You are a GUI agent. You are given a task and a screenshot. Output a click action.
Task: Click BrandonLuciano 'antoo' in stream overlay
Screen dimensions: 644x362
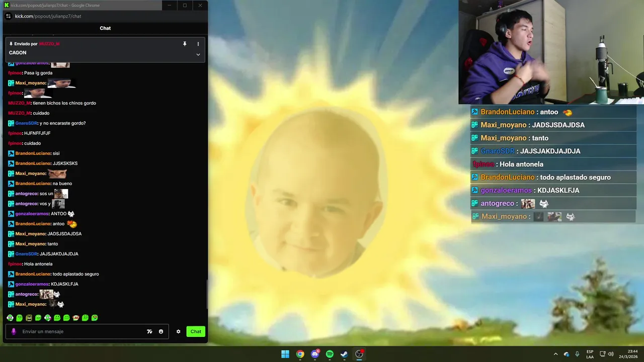tap(521, 112)
